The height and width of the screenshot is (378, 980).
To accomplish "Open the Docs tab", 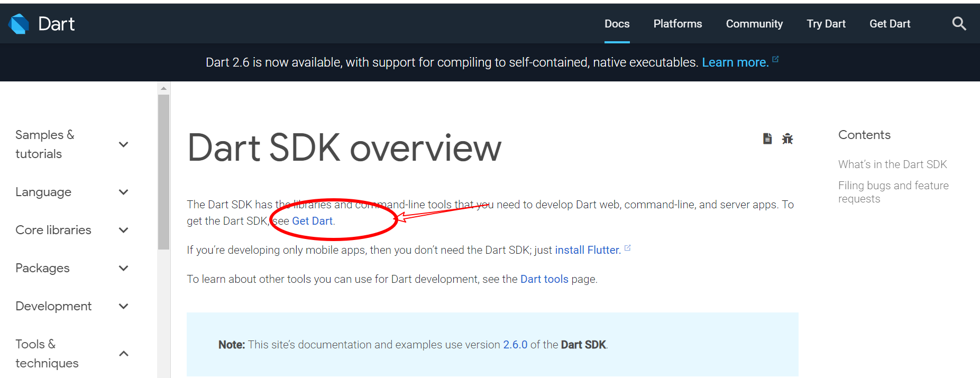I will coord(617,24).
